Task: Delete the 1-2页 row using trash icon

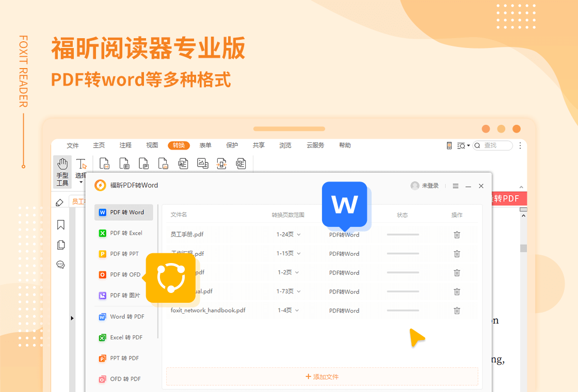Action: tap(457, 273)
